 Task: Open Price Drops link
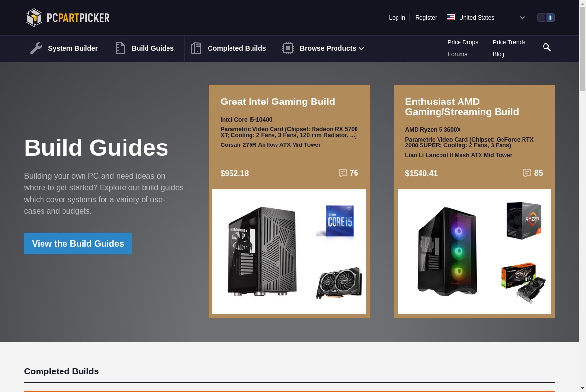point(463,42)
